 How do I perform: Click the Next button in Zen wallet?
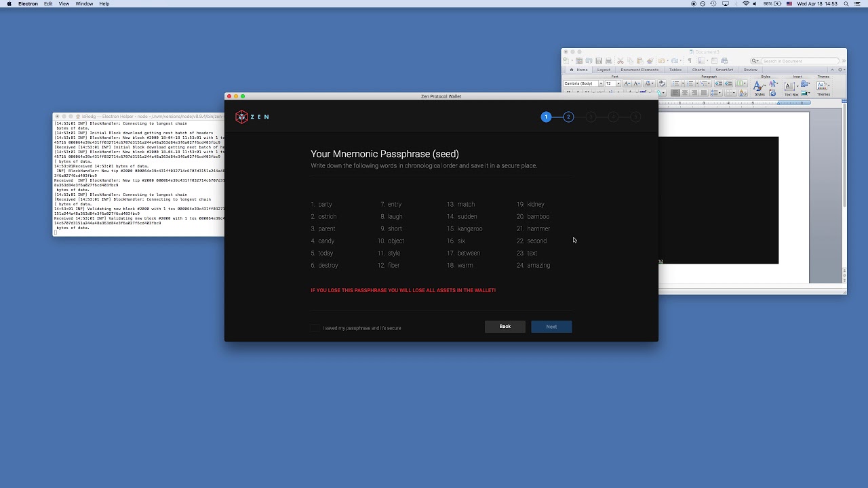point(551,327)
